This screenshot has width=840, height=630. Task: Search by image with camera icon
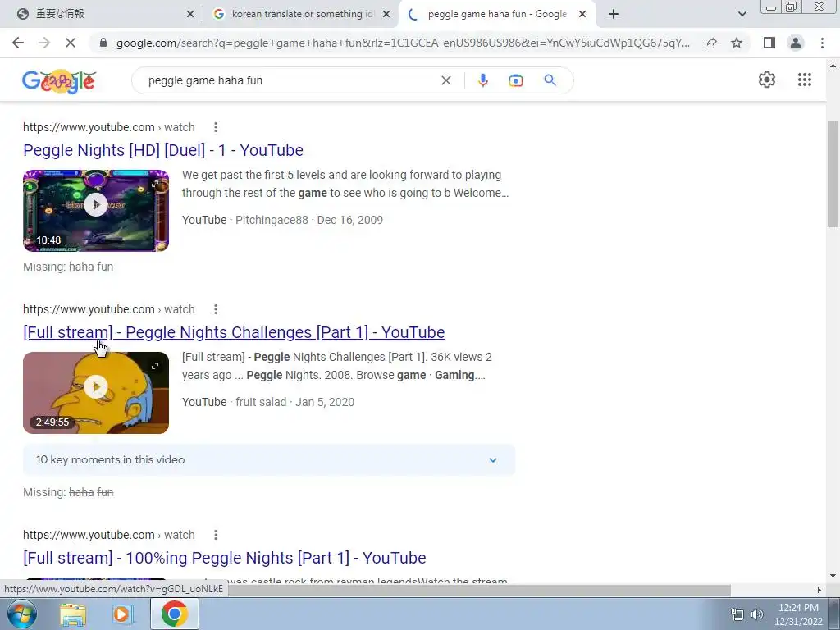tap(516, 80)
